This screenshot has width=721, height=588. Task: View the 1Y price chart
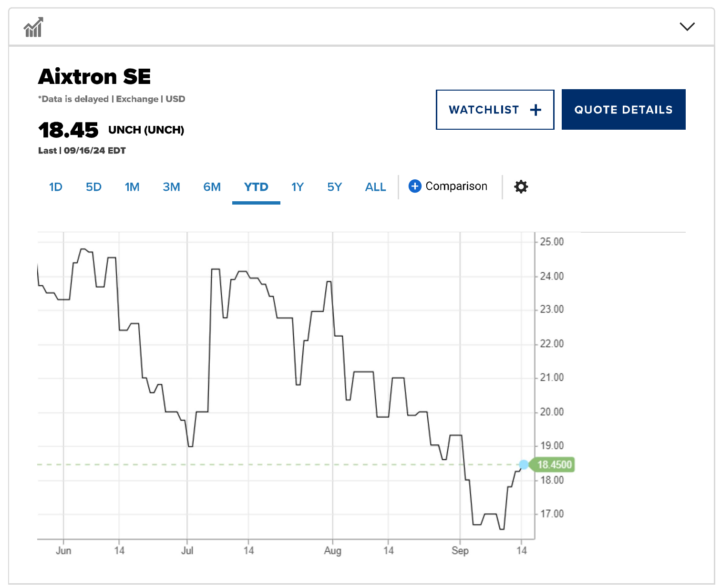[x=298, y=187]
